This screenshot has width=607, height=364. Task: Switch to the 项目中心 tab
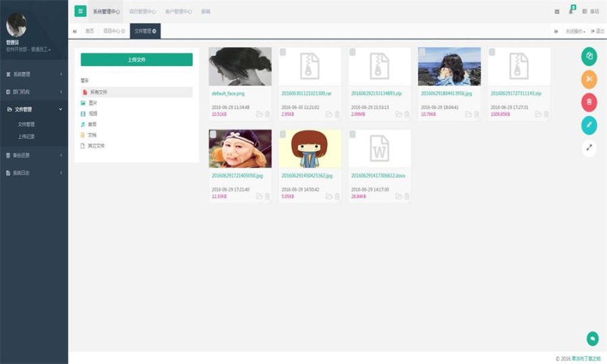click(x=114, y=31)
